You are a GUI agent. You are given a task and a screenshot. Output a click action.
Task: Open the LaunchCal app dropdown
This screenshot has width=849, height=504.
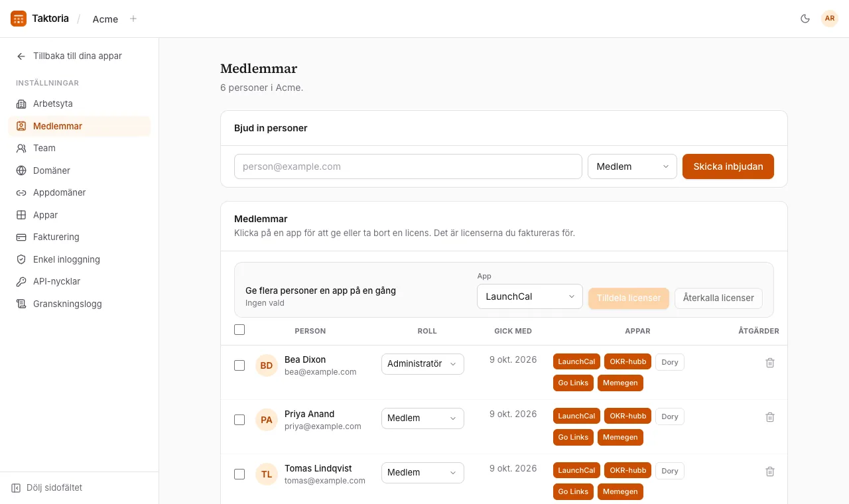(x=530, y=296)
